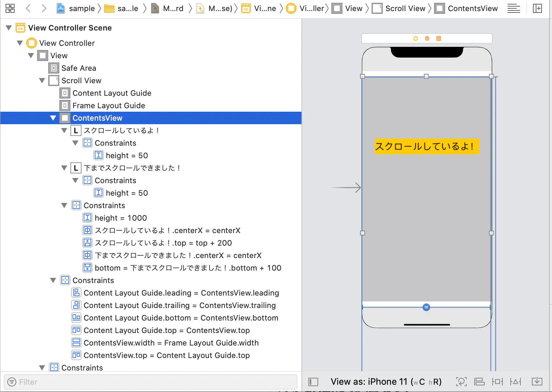Click View as: iPhone 11 device button

point(386,382)
